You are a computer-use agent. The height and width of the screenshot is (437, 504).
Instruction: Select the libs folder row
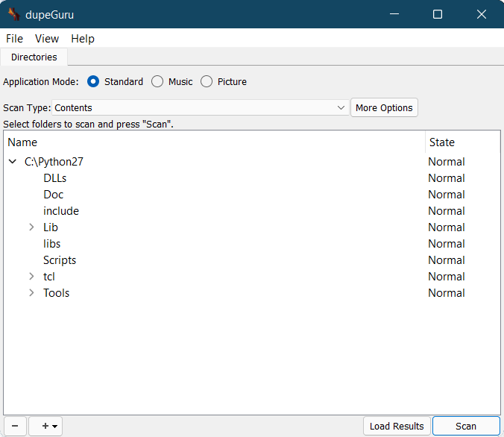(252, 244)
